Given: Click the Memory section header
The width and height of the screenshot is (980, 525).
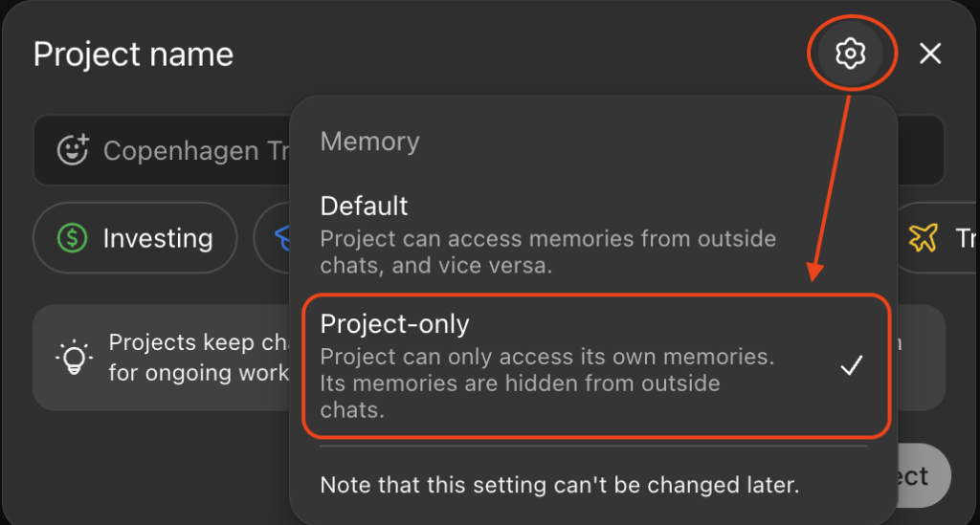Looking at the screenshot, I should click(x=369, y=142).
